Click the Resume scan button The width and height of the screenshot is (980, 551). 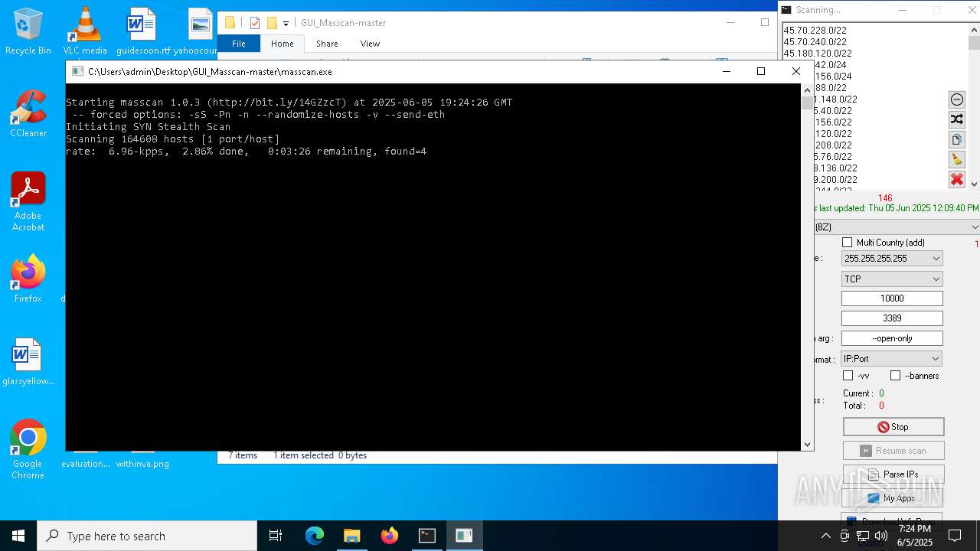[893, 451]
